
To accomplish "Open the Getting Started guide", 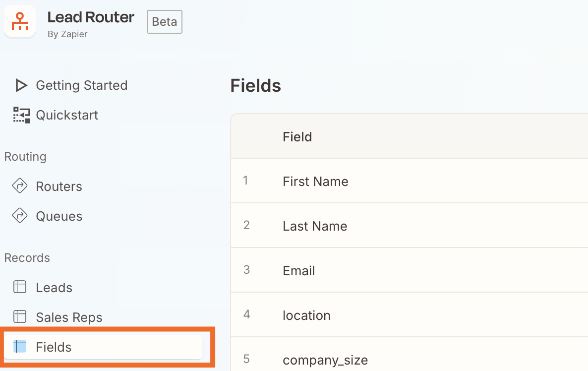I will tap(81, 85).
